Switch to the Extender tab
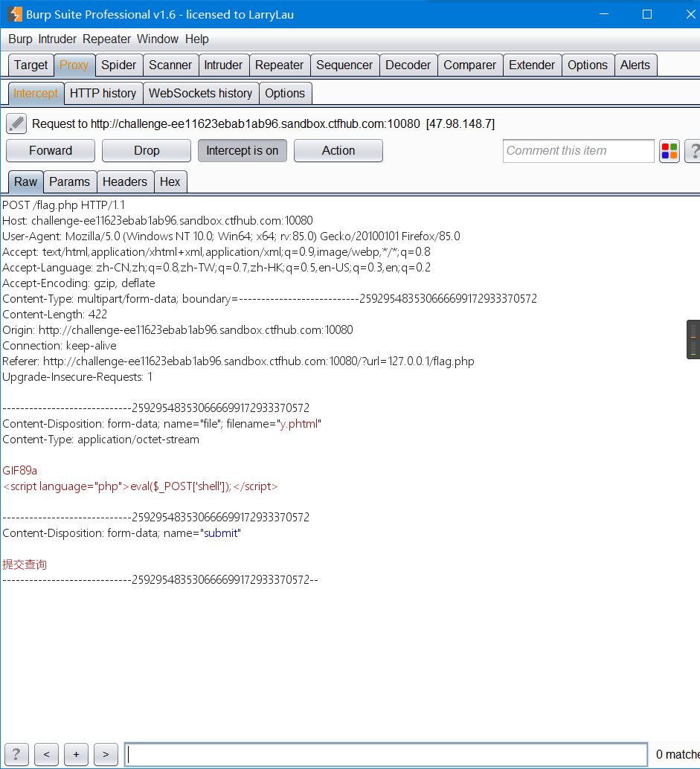The image size is (700, 769). tap(532, 65)
